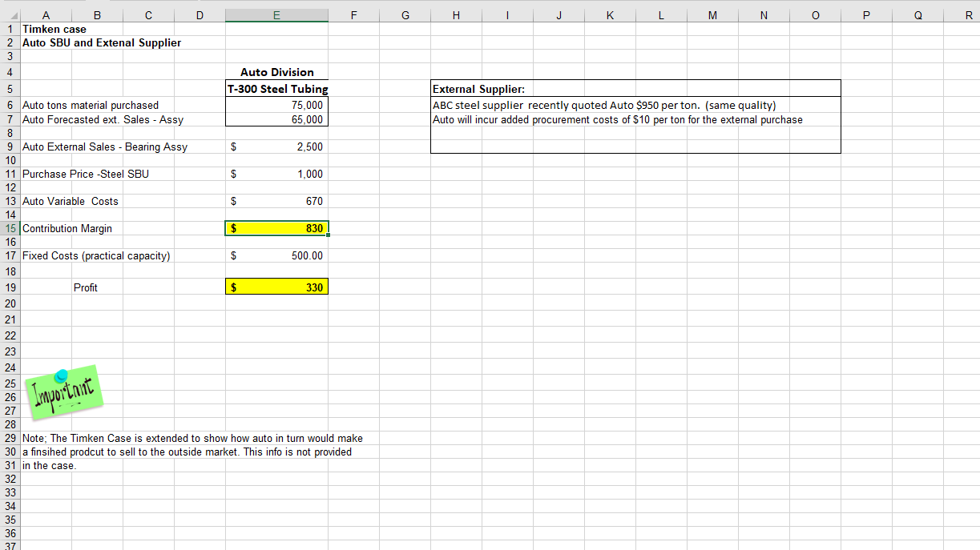This screenshot has width=980, height=550.
Task: Select column E header
Action: pos(276,14)
